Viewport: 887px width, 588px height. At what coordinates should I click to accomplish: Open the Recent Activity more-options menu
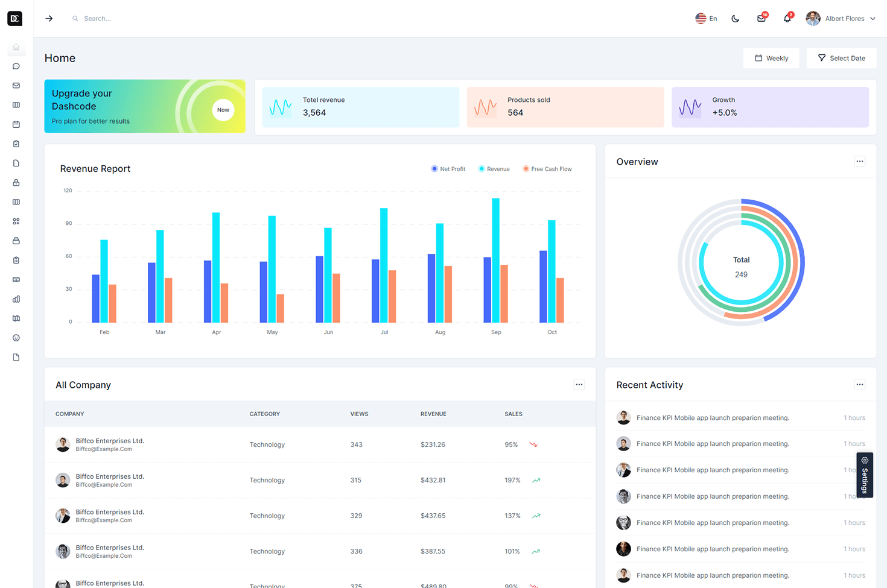860,384
